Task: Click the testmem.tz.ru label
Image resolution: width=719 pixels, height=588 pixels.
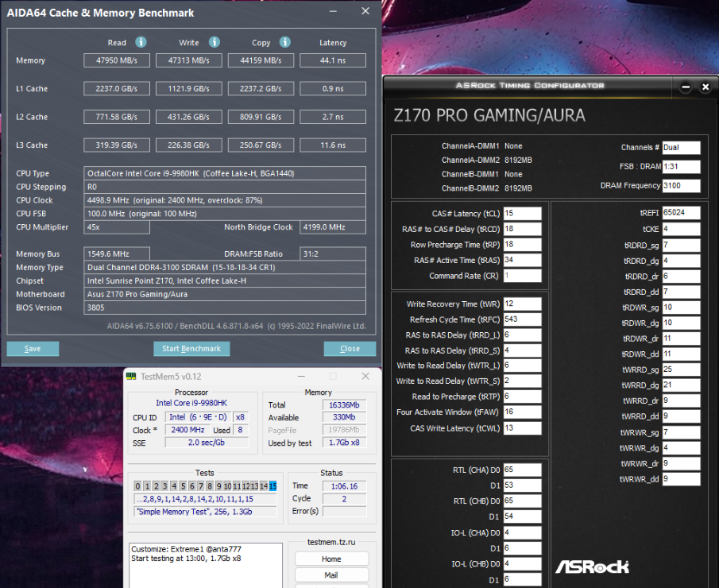Action: [331, 542]
